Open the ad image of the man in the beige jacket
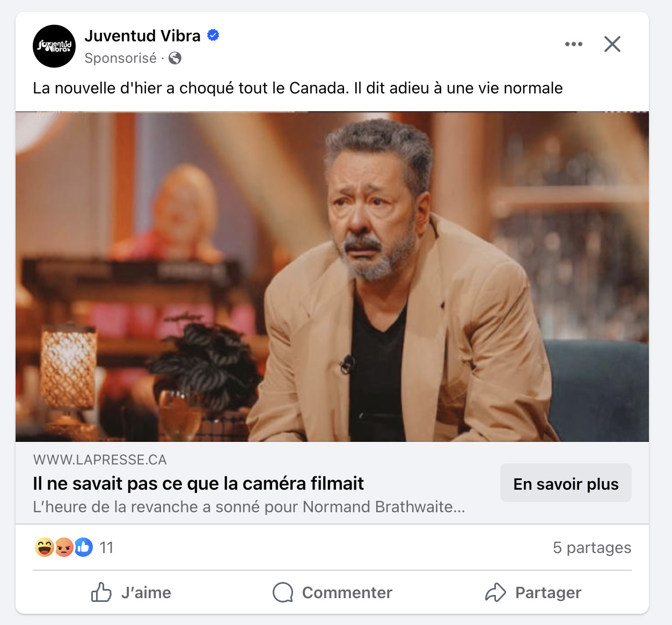Screen dimensions: 672x625 [332, 277]
